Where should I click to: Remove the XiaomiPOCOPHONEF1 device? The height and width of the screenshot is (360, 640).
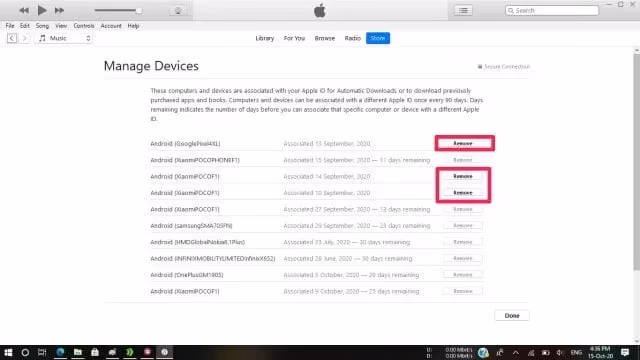pyautogui.click(x=463, y=160)
